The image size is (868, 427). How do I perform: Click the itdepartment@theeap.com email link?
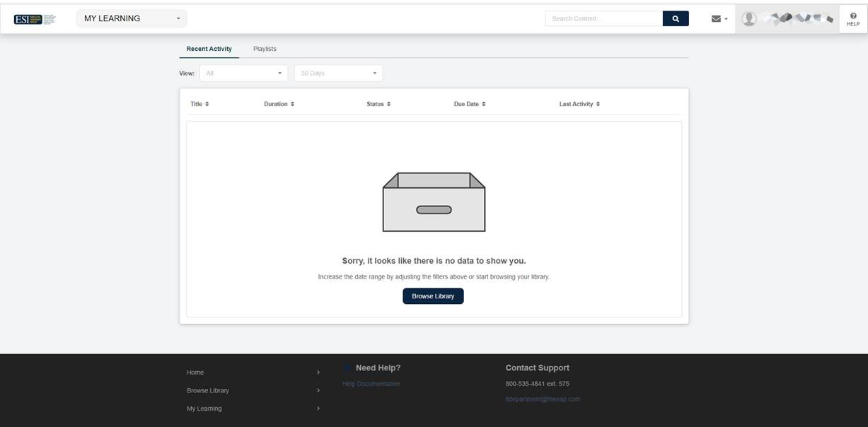point(543,398)
